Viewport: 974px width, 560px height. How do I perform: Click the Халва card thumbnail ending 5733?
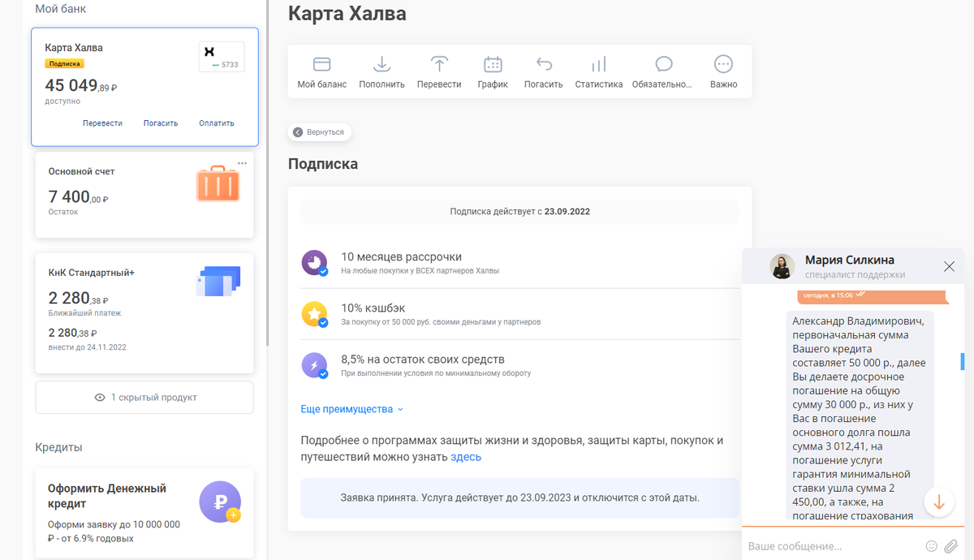222,57
